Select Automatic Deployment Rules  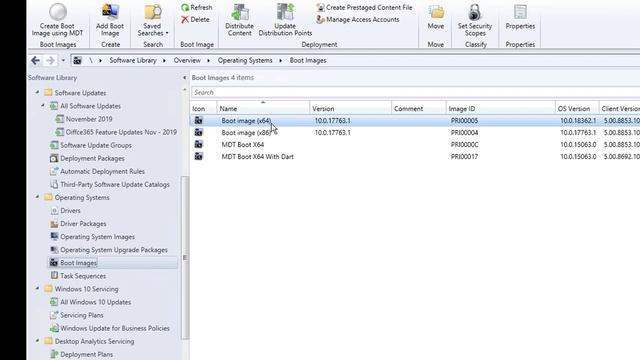(x=102, y=171)
